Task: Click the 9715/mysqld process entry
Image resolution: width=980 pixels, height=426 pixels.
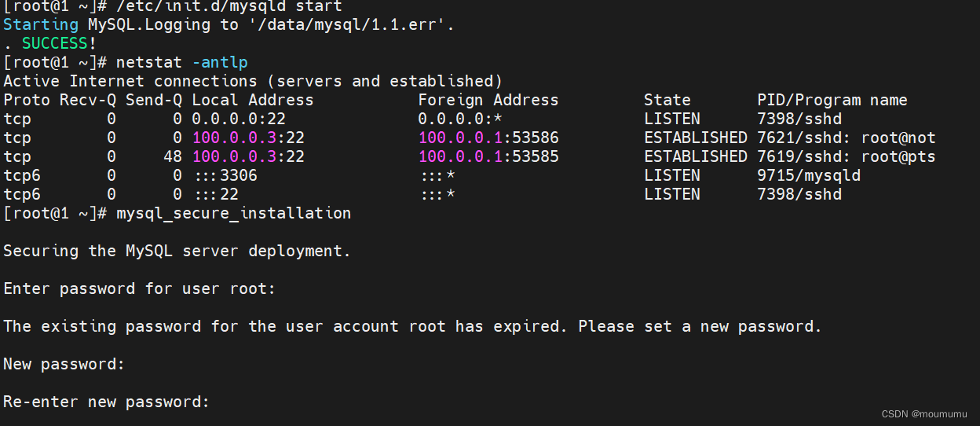Action: click(809, 175)
